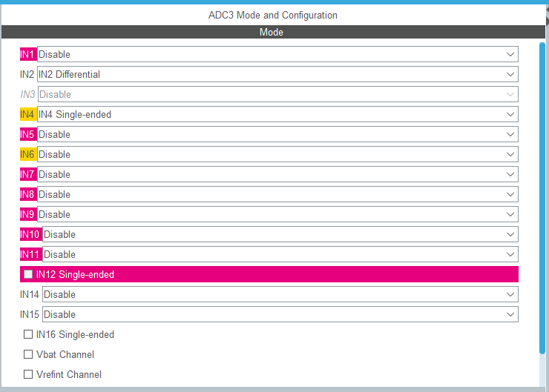Click the ADC3 Mode and Configuration title

273,15
